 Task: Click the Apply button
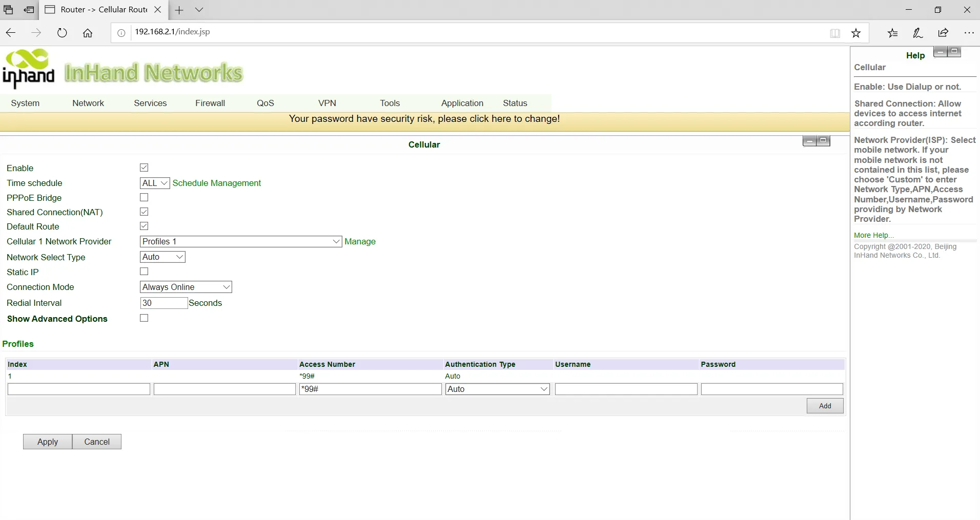point(48,442)
